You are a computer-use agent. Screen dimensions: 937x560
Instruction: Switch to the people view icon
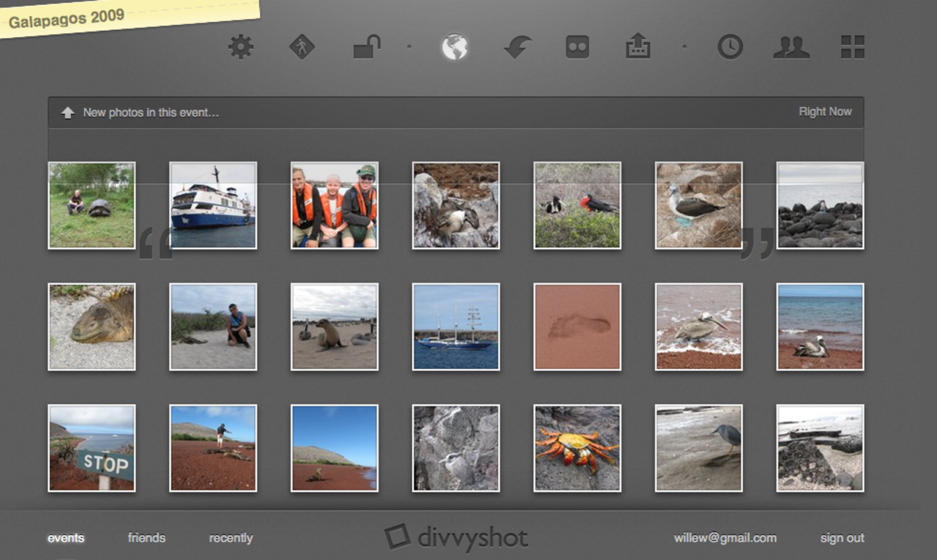[791, 48]
